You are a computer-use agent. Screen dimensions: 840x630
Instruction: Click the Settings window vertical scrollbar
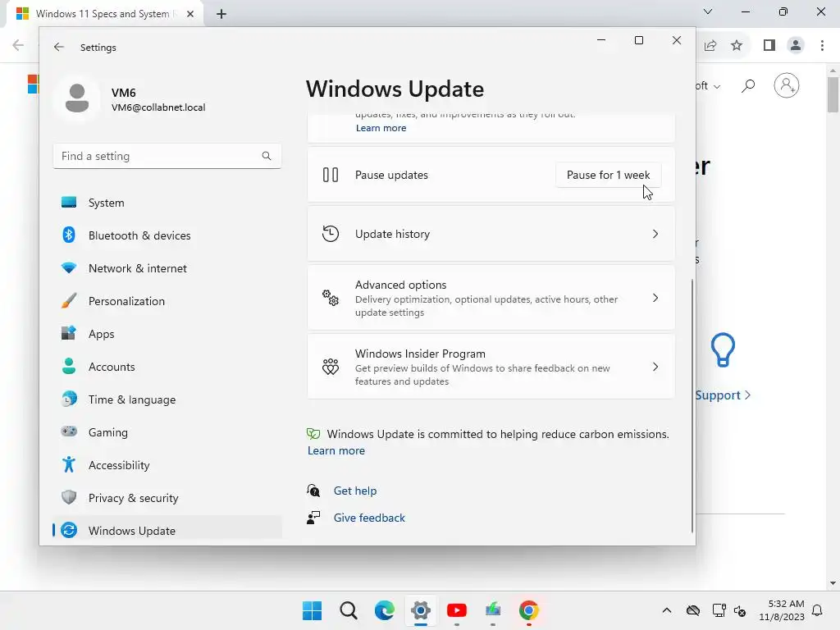692,405
